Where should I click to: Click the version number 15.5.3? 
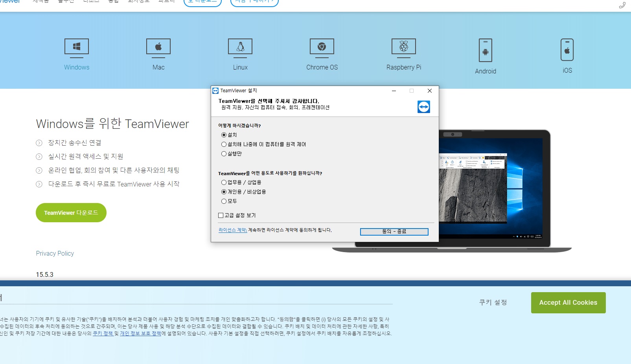tap(45, 274)
